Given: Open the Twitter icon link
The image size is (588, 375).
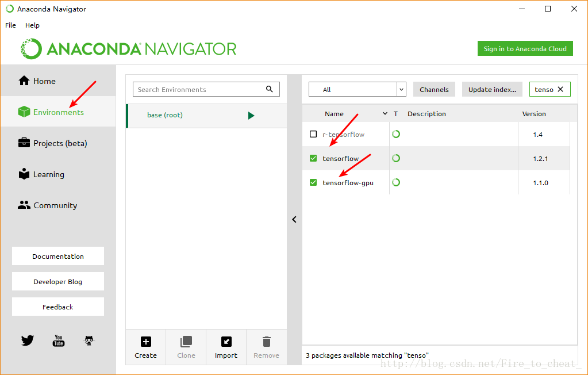Looking at the screenshot, I should coord(28,340).
